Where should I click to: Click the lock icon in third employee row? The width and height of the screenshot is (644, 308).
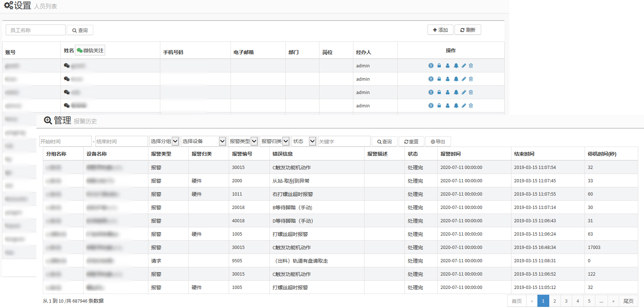pyautogui.click(x=439, y=92)
